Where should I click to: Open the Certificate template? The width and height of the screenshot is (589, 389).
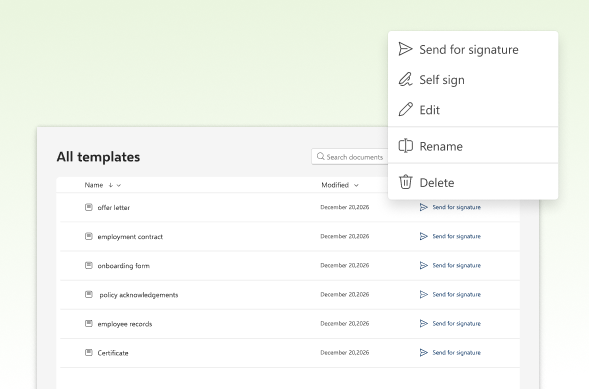coord(113,353)
